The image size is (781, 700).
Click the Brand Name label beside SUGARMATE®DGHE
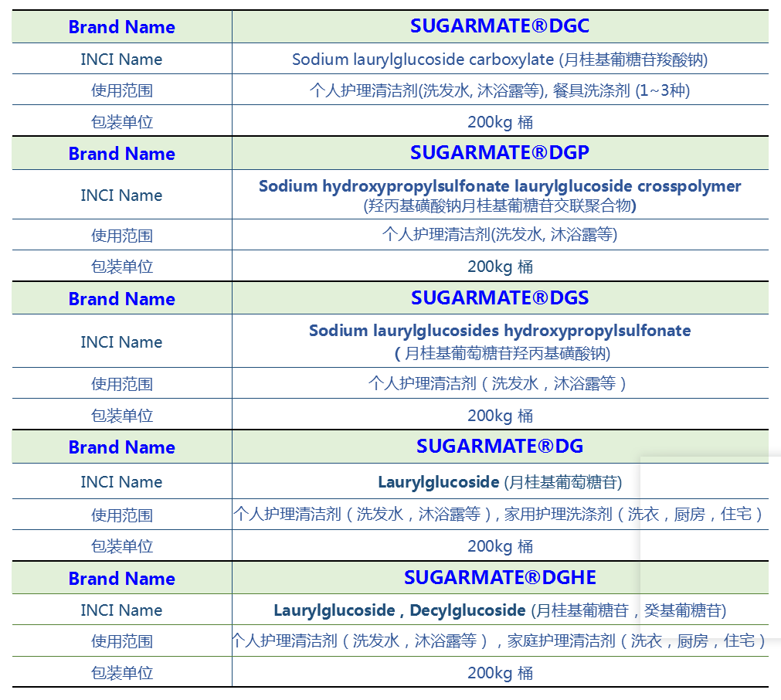121,579
